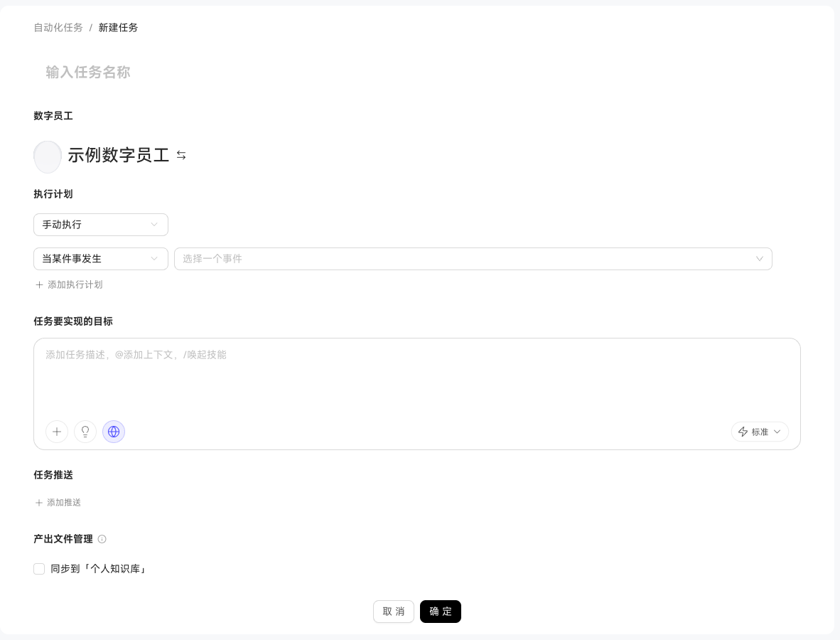This screenshot has width=840, height=640.
Task: Check 同步到「个人知识库」 checkbox
Action: [39, 569]
